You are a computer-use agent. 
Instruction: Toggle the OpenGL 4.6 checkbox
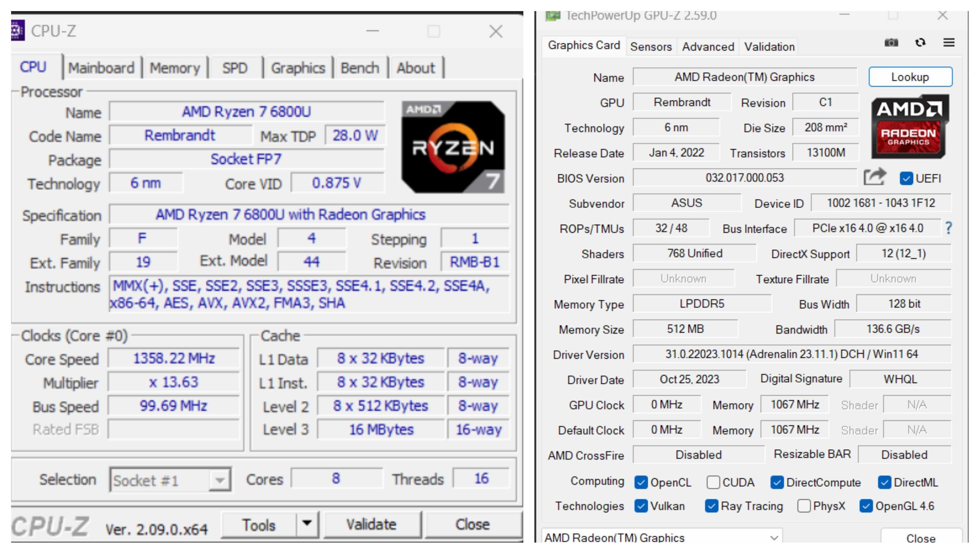[x=866, y=506]
